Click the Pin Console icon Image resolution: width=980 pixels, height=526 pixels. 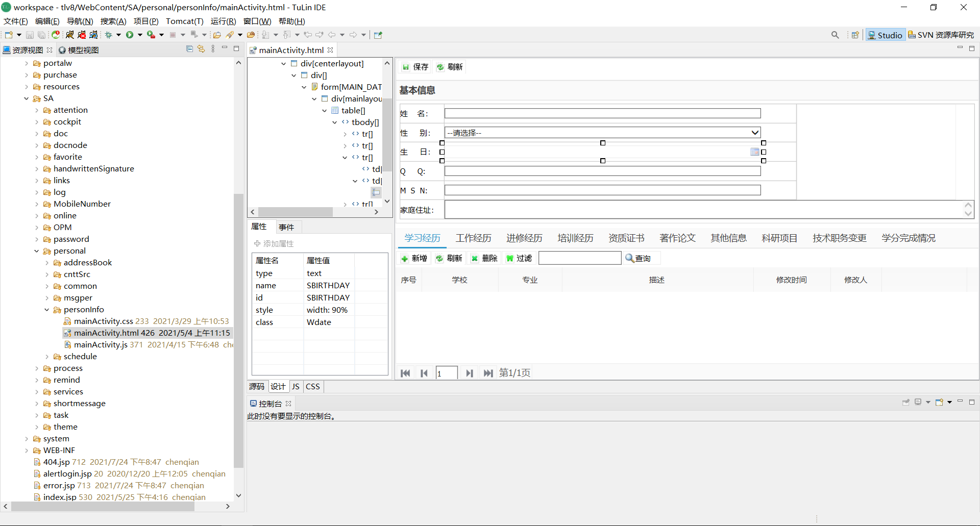[x=906, y=402]
